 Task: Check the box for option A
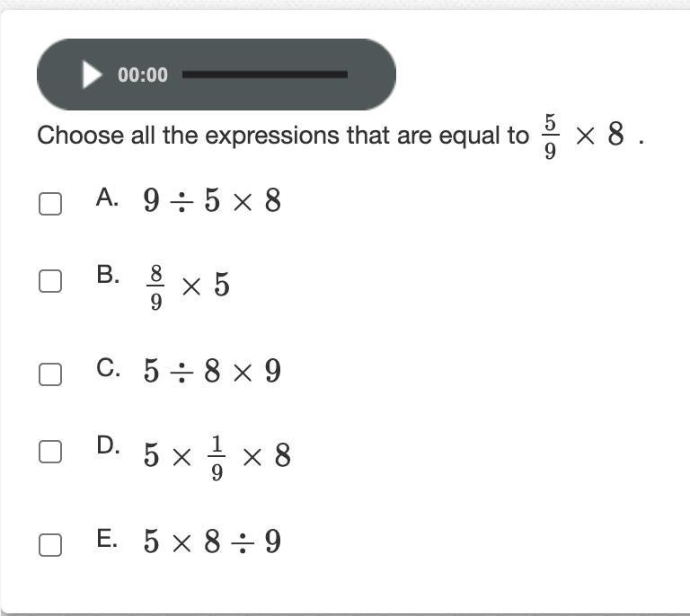[x=50, y=204]
